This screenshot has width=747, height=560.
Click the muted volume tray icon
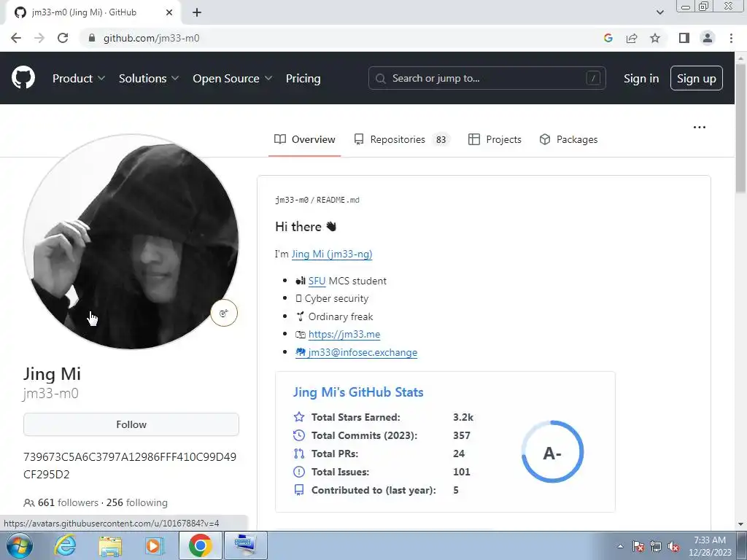point(673,546)
